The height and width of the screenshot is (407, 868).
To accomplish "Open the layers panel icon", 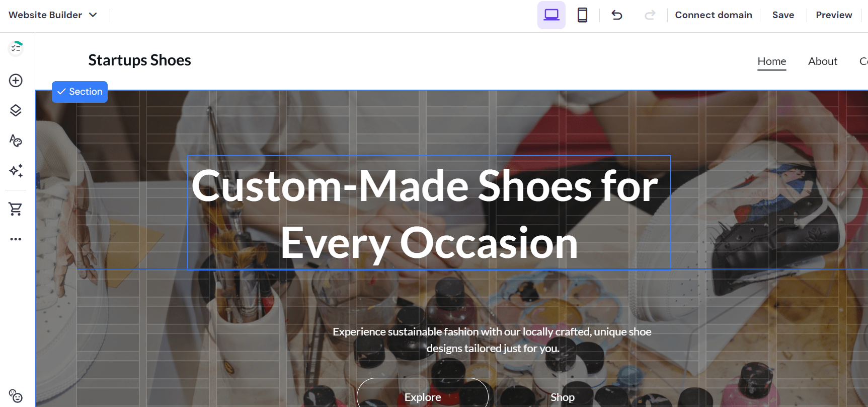I will coord(16,110).
